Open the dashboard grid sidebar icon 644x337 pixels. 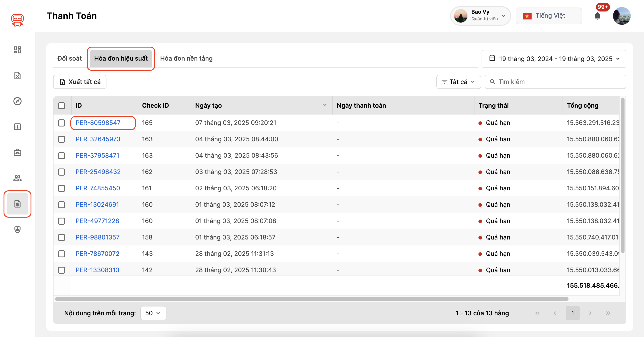[17, 50]
